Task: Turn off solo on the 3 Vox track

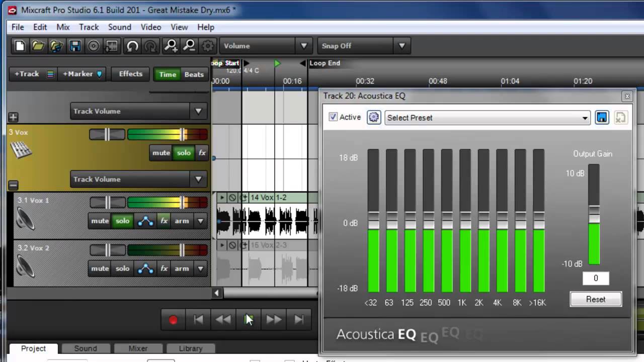Action: coord(184,153)
